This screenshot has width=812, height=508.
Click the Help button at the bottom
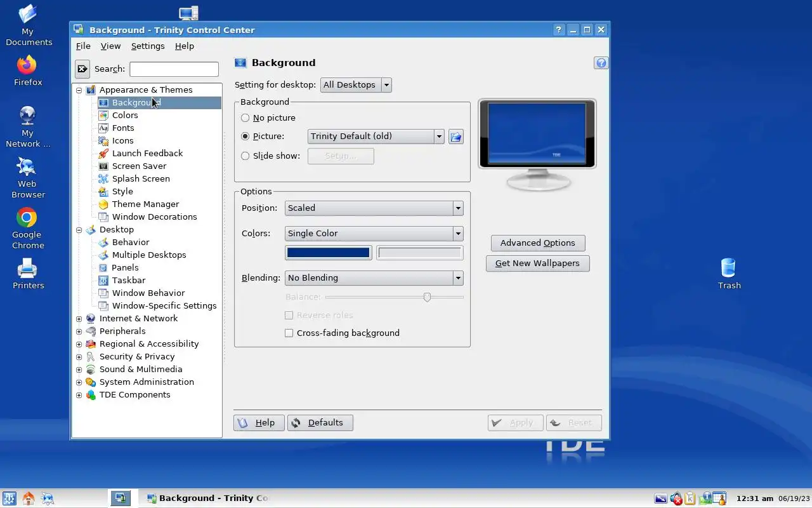tap(259, 423)
